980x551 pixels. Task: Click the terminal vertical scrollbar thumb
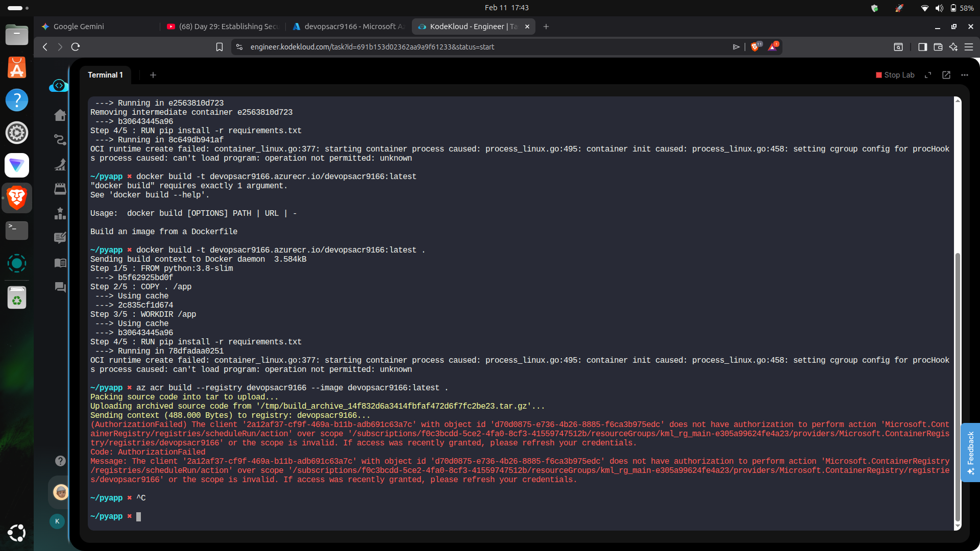click(x=958, y=388)
